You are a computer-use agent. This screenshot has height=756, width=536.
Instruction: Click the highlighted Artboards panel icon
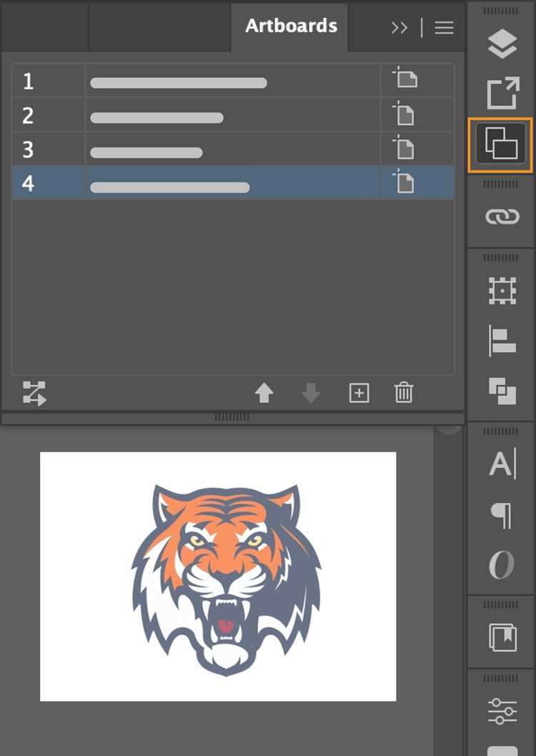[x=500, y=144]
